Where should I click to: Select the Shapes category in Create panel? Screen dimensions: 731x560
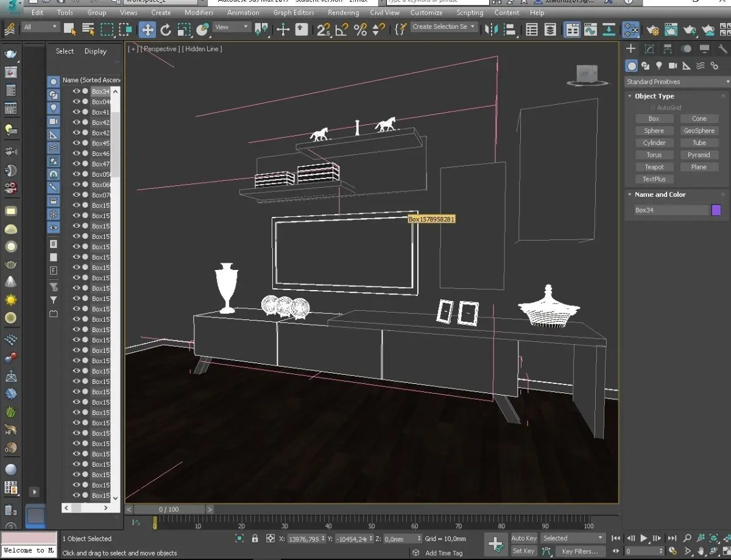click(645, 66)
